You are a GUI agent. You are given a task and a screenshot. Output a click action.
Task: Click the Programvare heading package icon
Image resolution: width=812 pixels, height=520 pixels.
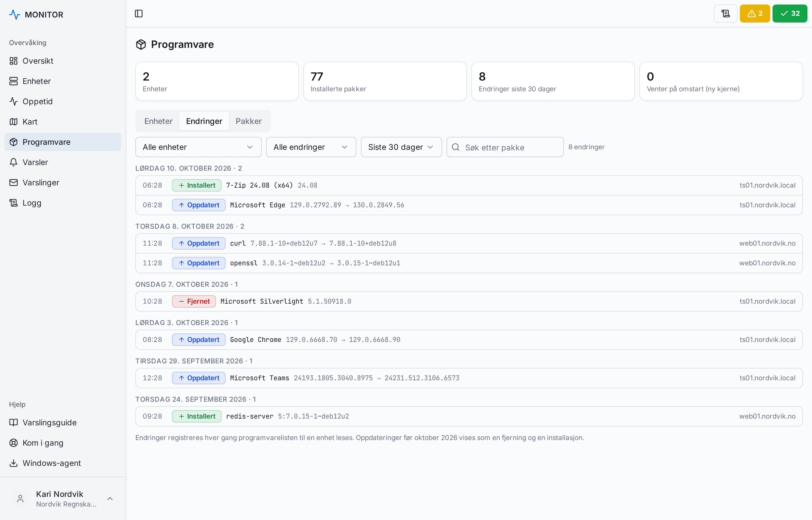(x=141, y=44)
